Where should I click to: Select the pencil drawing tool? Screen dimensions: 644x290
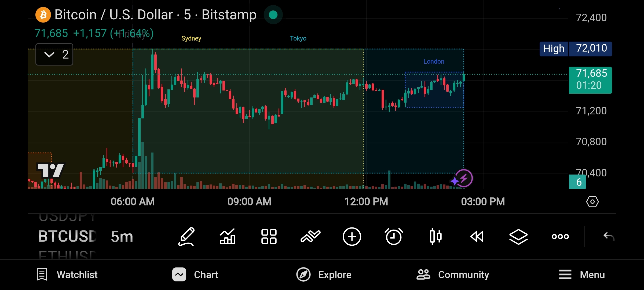click(186, 237)
